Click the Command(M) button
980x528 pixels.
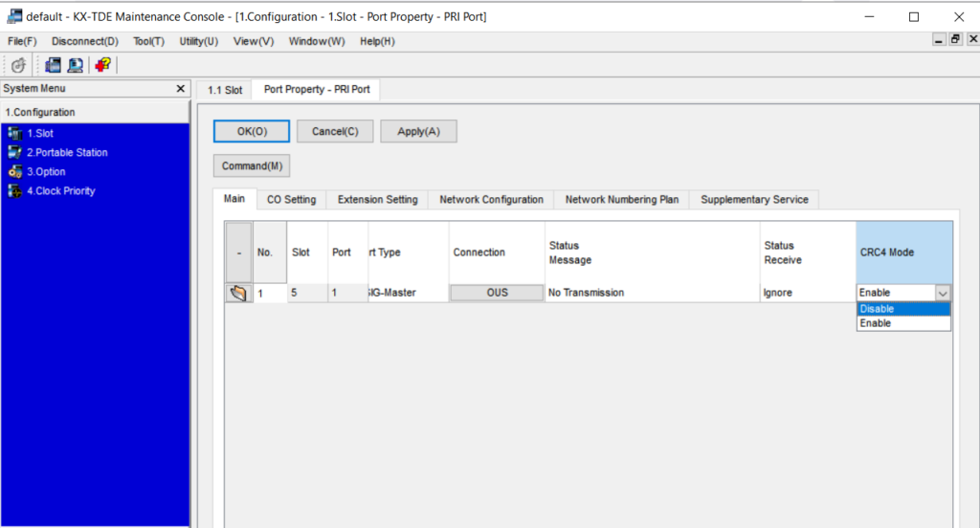251,165
